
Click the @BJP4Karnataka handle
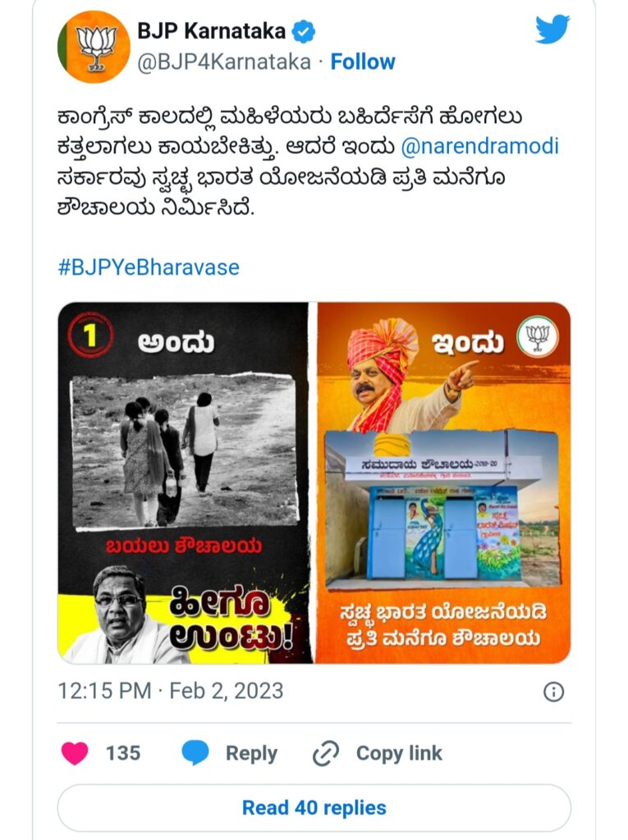coord(224,62)
